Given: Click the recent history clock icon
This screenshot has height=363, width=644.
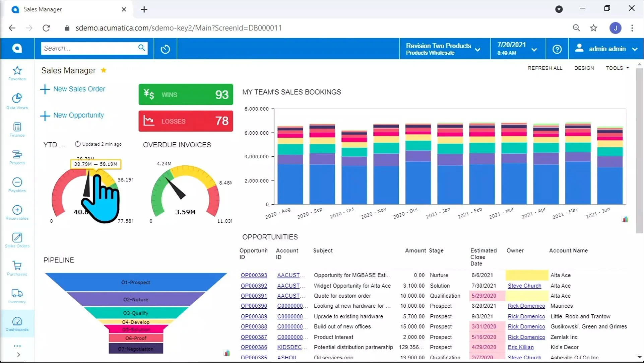Looking at the screenshot, I should coord(165,49).
